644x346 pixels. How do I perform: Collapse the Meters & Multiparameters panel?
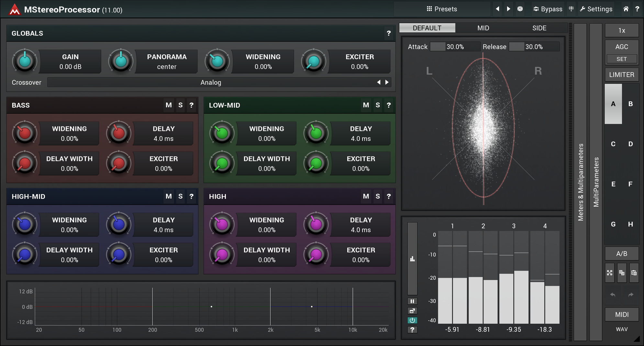pyautogui.click(x=580, y=182)
